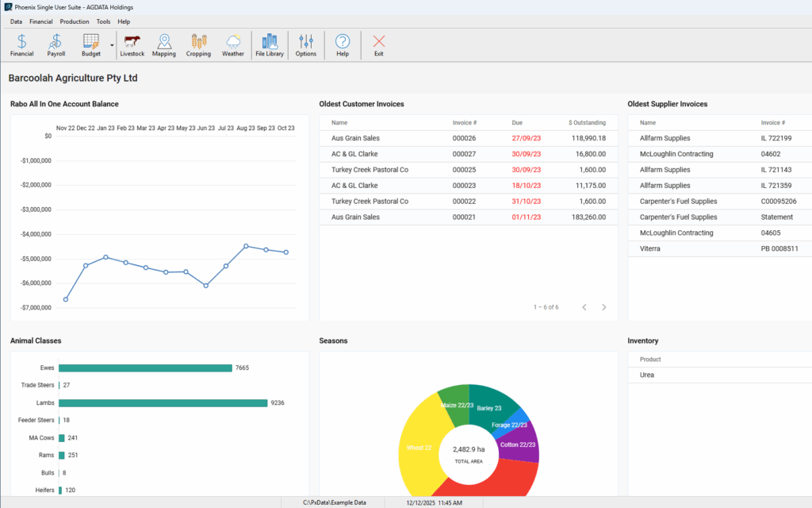Click the Nov 22 balance data point
Viewport: 812px width, 508px height.
click(65, 299)
